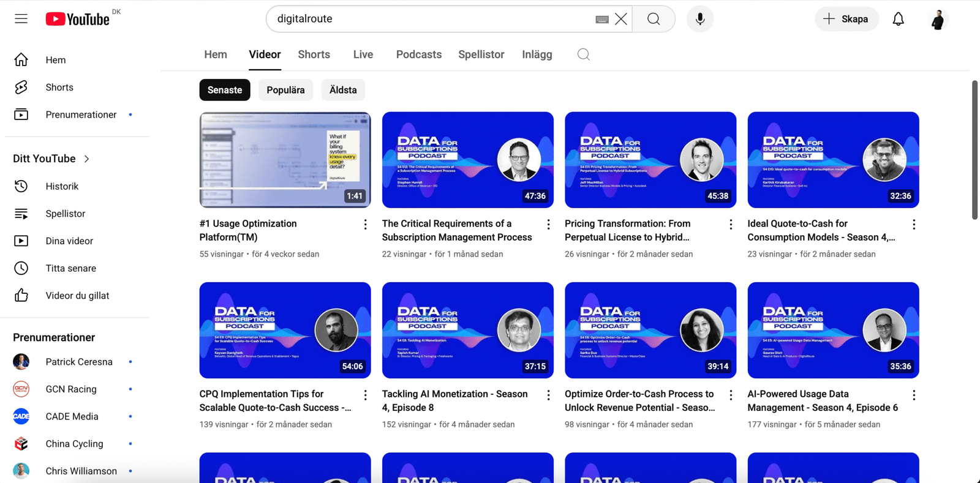Open the CADE Media subscription
The height and width of the screenshot is (483, 980).
tap(77, 416)
